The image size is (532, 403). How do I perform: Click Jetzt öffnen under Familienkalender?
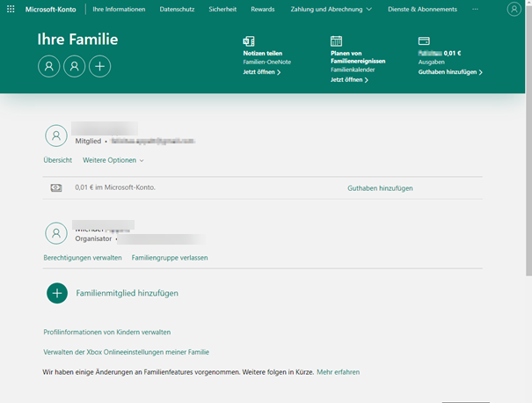pyautogui.click(x=349, y=80)
